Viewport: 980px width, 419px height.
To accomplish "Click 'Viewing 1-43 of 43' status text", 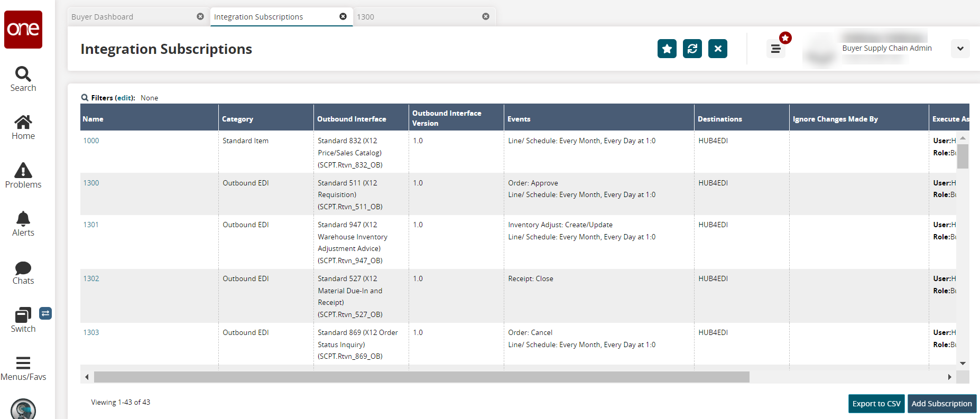I will click(x=121, y=402).
